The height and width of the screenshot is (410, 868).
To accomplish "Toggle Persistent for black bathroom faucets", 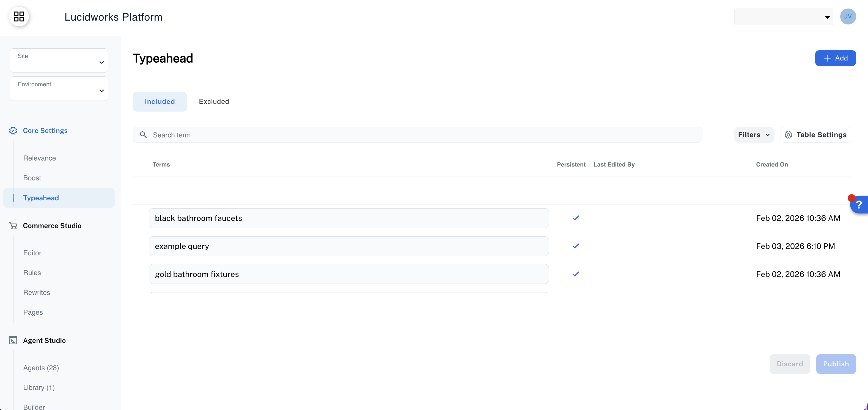I will coord(576,218).
